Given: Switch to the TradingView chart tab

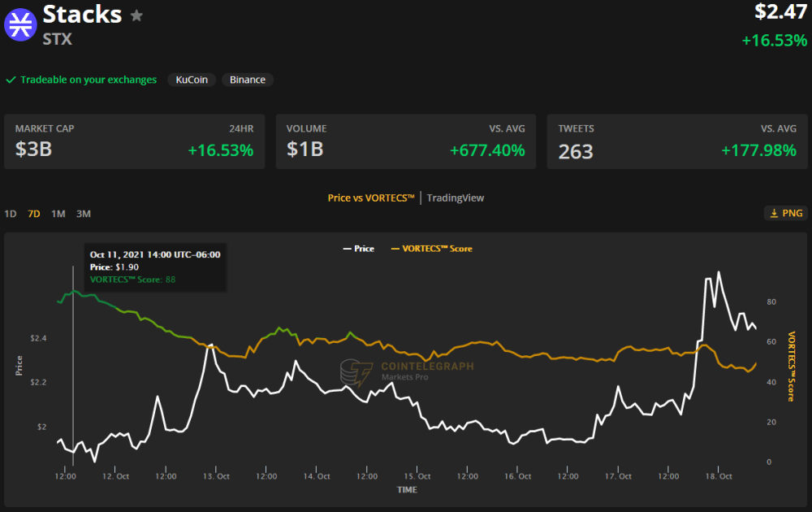Looking at the screenshot, I should (456, 198).
